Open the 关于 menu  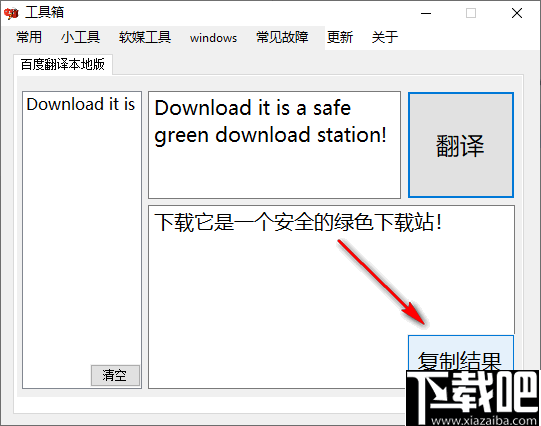click(x=385, y=37)
